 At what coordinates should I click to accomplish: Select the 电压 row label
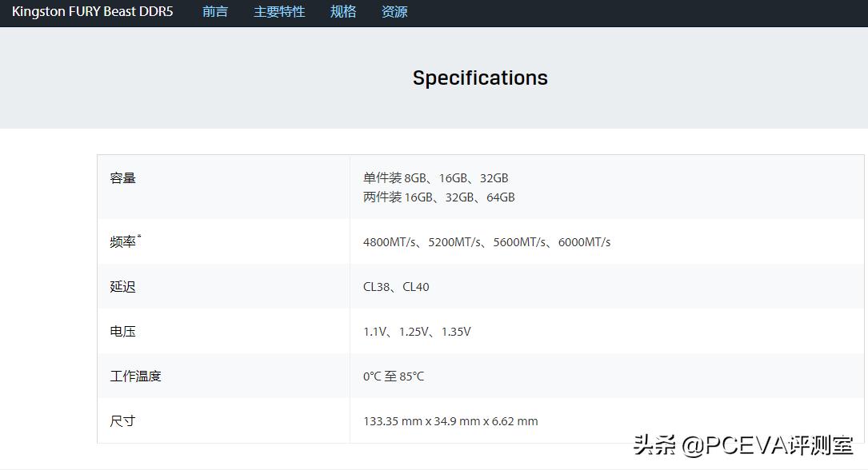point(122,331)
